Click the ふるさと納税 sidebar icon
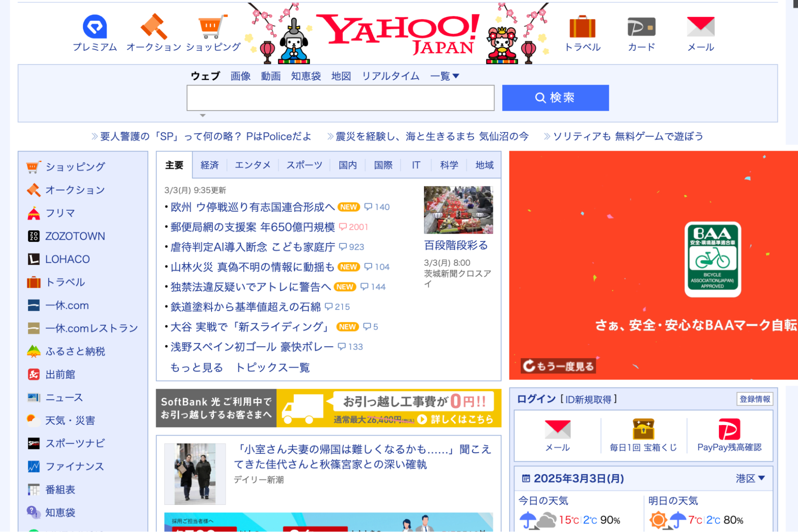Image resolution: width=798 pixels, height=532 pixels. coord(34,351)
